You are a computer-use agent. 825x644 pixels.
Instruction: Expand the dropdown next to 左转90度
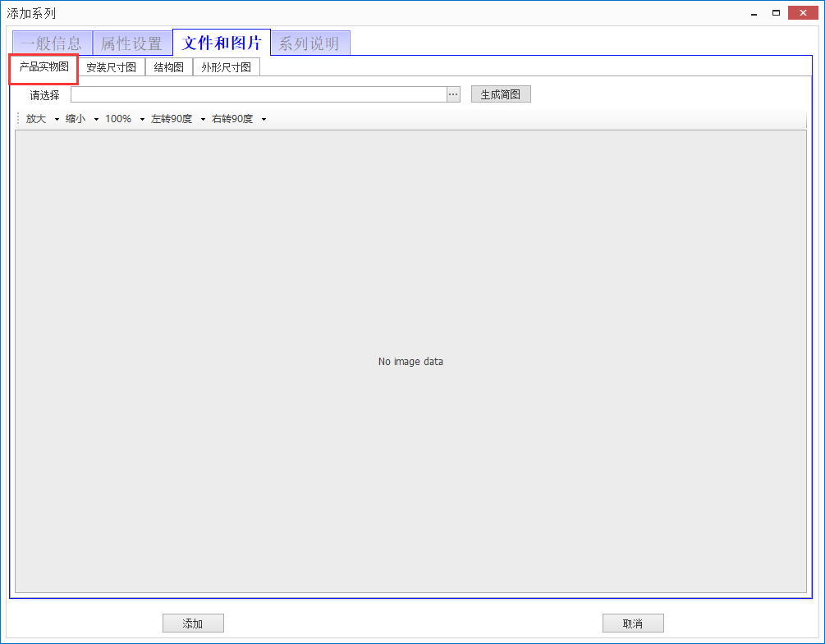[x=202, y=118]
